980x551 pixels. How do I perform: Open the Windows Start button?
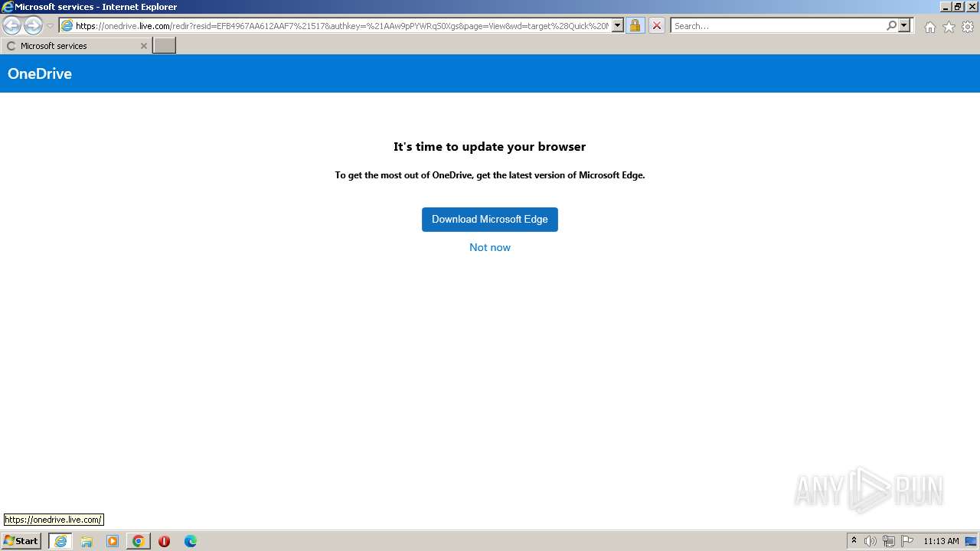21,541
